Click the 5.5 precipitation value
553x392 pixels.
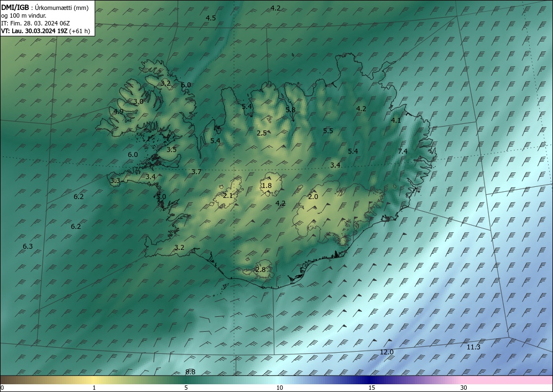[x=328, y=131]
